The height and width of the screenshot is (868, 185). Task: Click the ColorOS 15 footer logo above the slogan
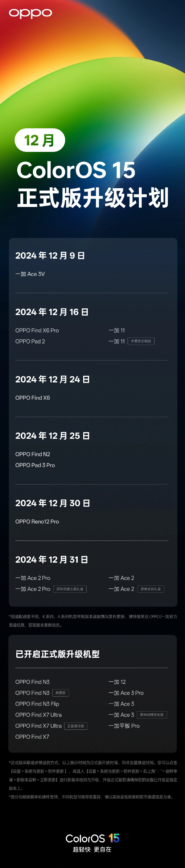[x=93, y=838]
